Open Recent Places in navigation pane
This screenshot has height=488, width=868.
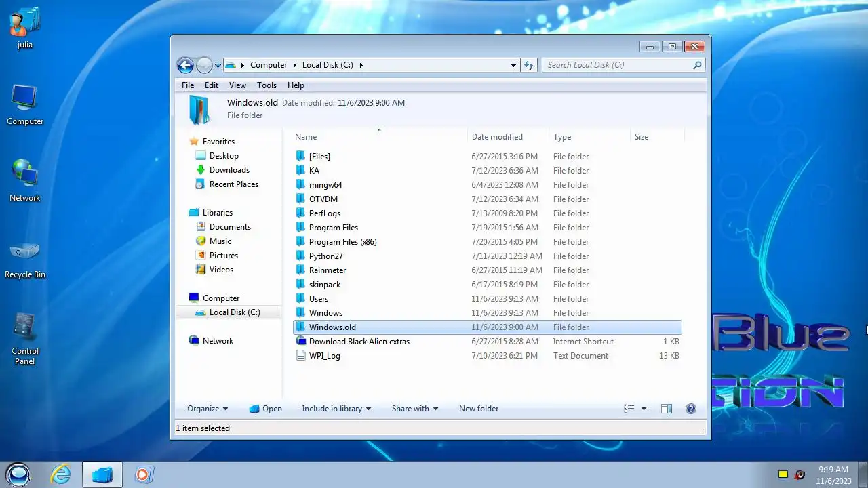[233, 184]
